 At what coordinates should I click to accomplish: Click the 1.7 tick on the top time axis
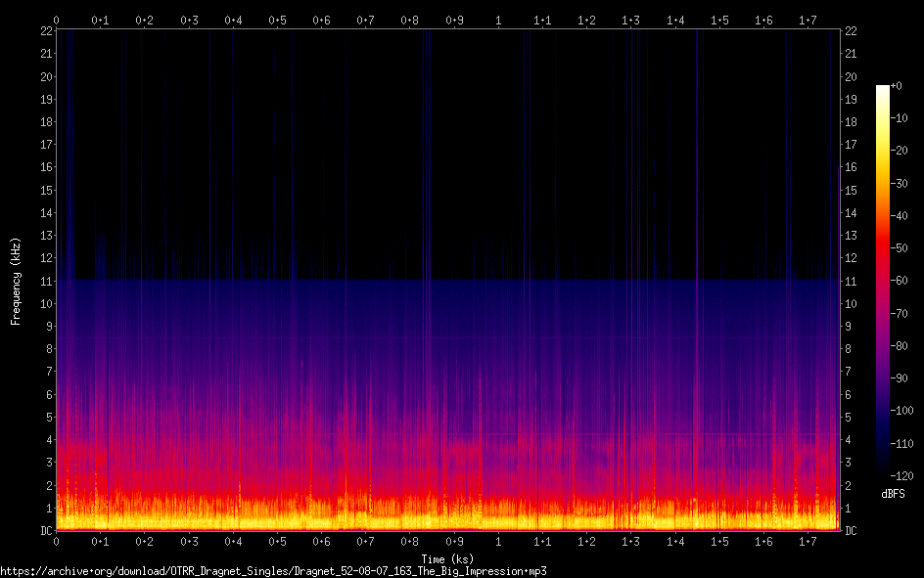808,20
